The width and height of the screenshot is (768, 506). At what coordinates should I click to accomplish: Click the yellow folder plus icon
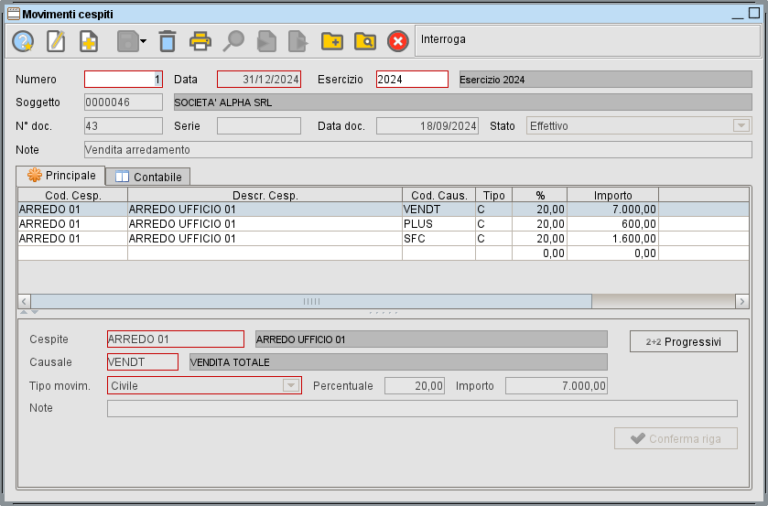click(332, 41)
